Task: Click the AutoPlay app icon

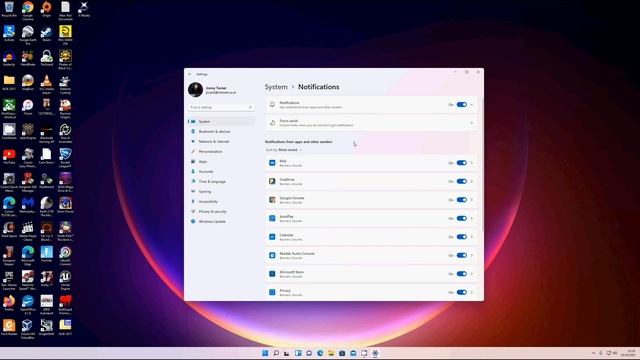Action: coord(272,218)
